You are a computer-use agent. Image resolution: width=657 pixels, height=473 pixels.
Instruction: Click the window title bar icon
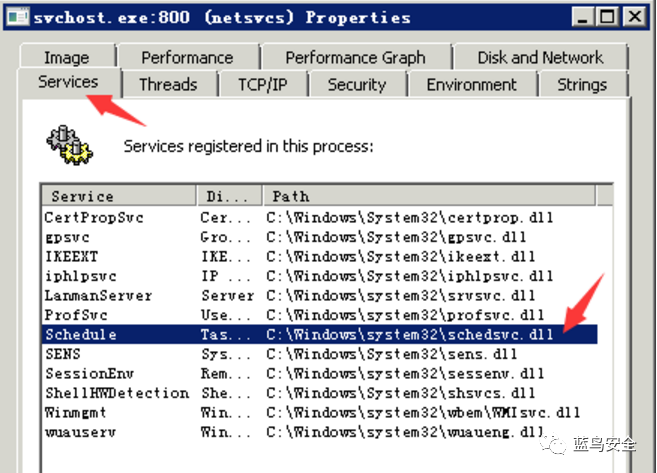coord(18,17)
